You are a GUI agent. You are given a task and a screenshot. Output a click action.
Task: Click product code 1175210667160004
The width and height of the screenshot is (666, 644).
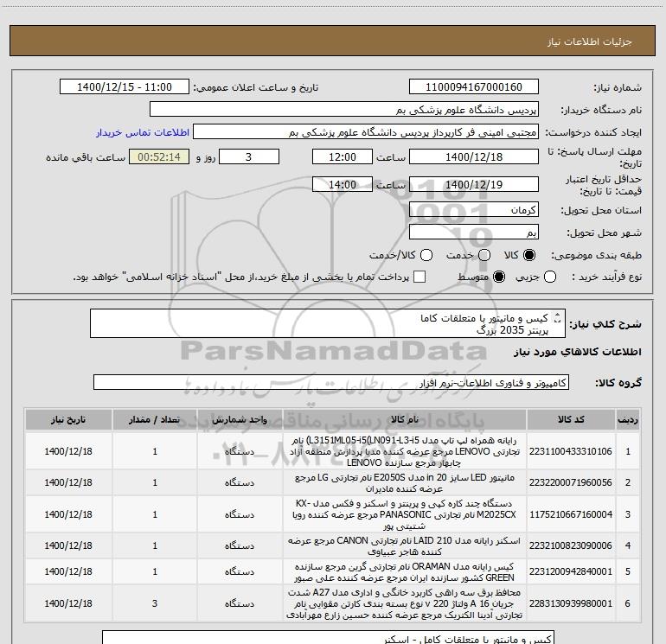point(571,514)
